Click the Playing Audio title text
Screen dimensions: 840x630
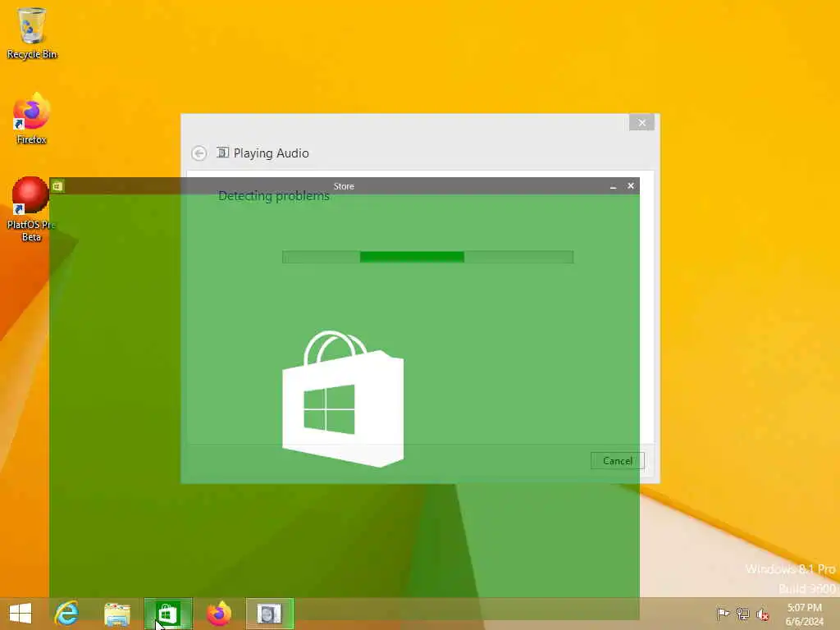click(271, 153)
